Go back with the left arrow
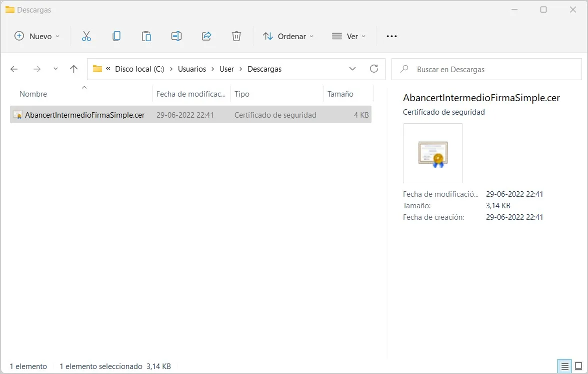 click(x=14, y=69)
